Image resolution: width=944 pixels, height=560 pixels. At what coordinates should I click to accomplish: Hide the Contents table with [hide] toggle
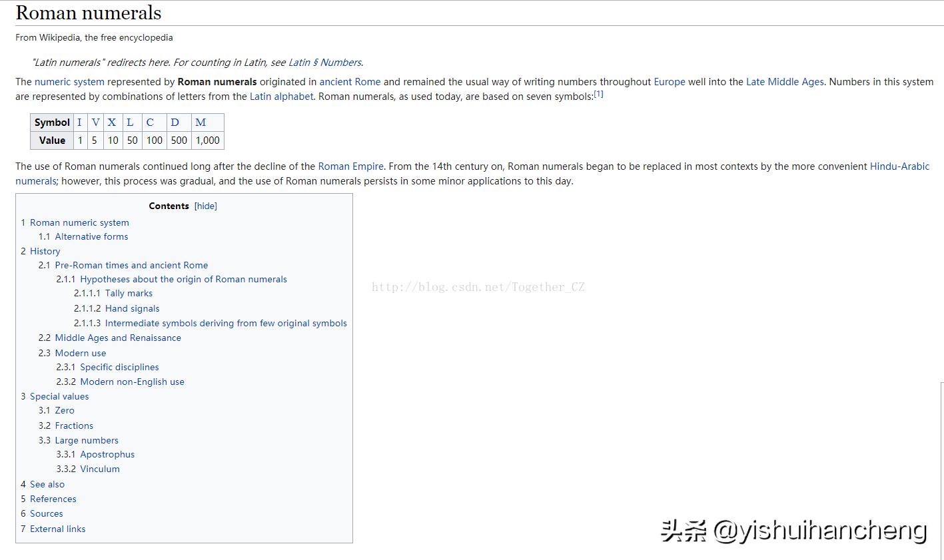(x=206, y=206)
